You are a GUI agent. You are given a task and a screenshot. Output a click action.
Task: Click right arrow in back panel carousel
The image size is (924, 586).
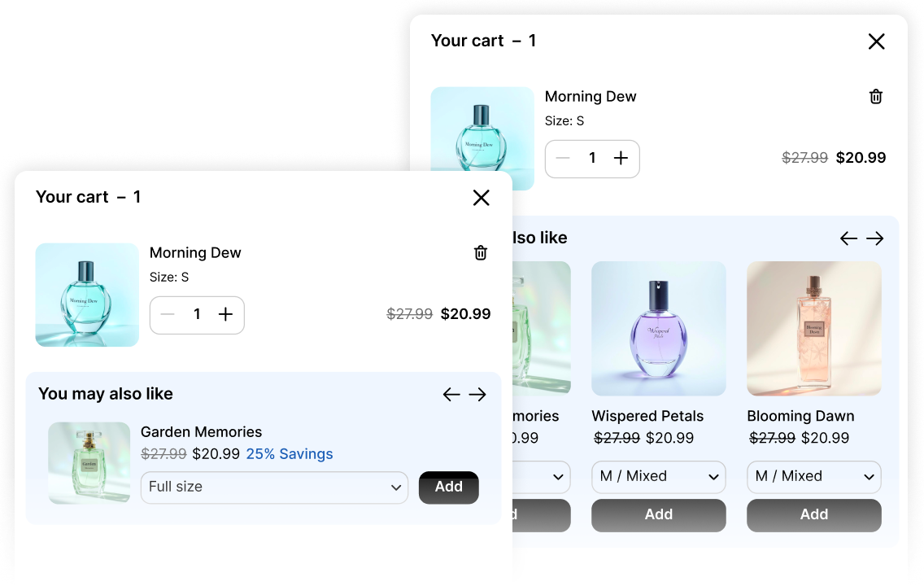tap(874, 238)
